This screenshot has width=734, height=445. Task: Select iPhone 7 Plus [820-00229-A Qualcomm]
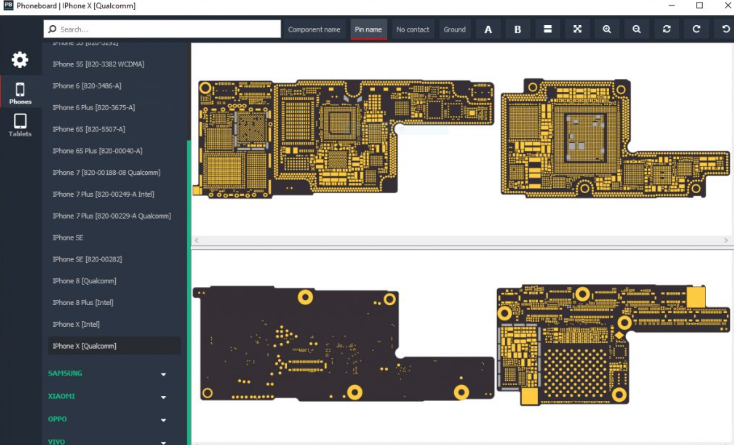pyautogui.click(x=112, y=216)
